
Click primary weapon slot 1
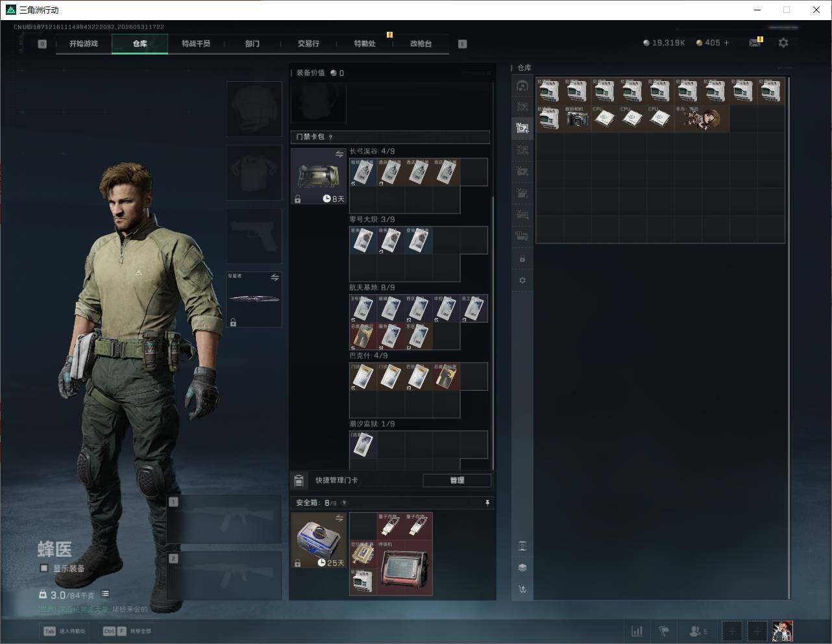(x=225, y=519)
